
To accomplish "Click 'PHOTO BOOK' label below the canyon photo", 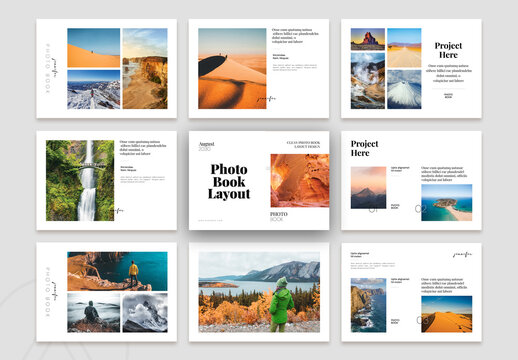I will click(279, 216).
